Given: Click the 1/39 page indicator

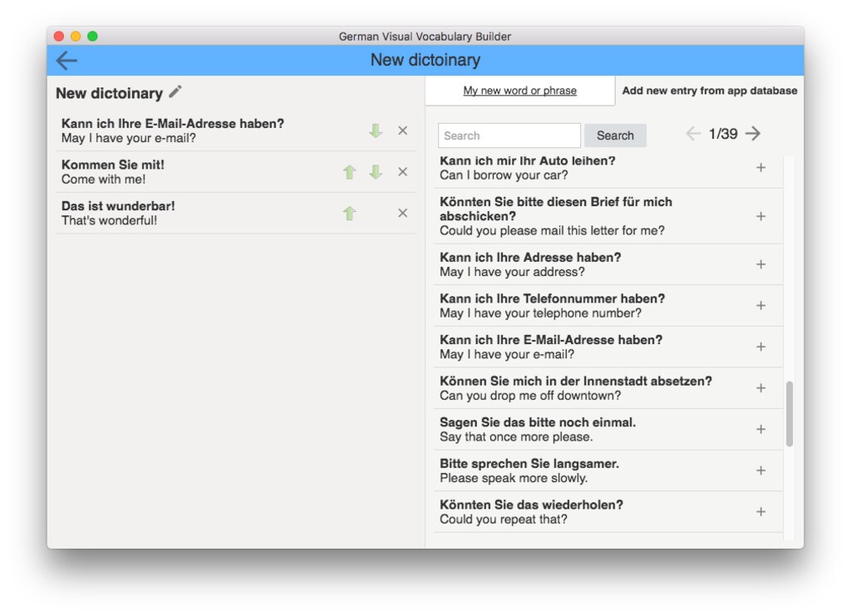Looking at the screenshot, I should [x=723, y=134].
